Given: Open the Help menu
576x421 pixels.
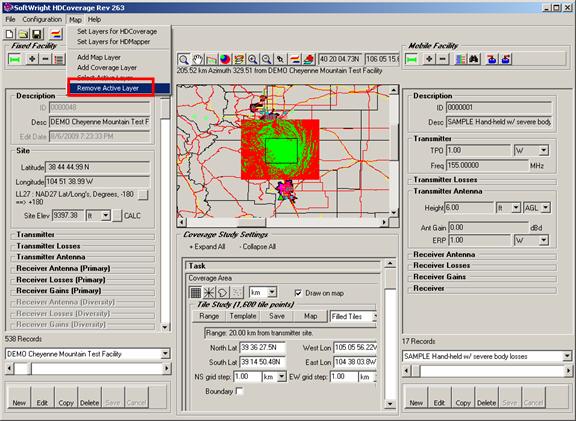Looking at the screenshot, I should click(x=94, y=19).
